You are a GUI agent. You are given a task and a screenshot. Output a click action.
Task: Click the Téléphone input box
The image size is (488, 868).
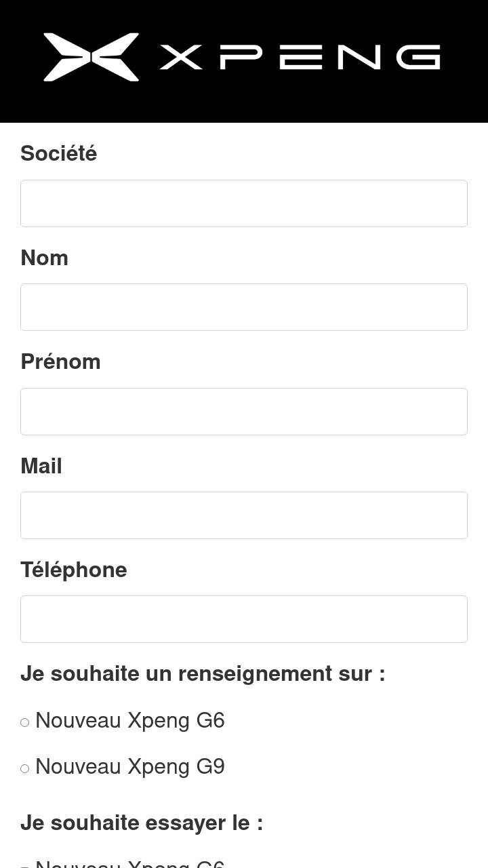point(244,619)
